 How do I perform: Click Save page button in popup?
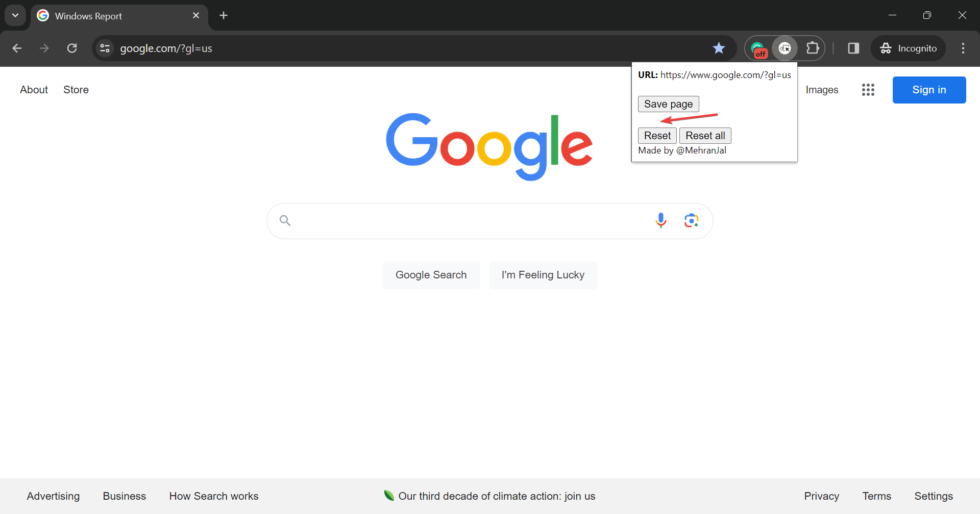click(x=668, y=104)
